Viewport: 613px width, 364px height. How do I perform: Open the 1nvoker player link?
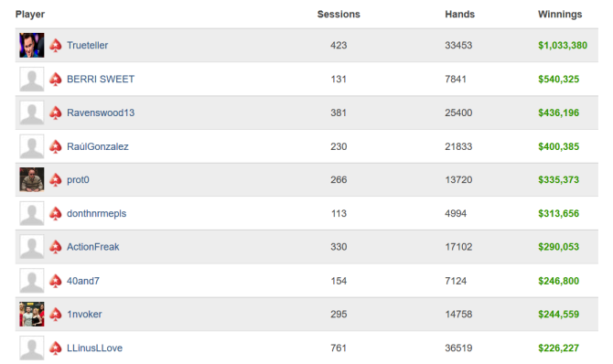tap(84, 315)
